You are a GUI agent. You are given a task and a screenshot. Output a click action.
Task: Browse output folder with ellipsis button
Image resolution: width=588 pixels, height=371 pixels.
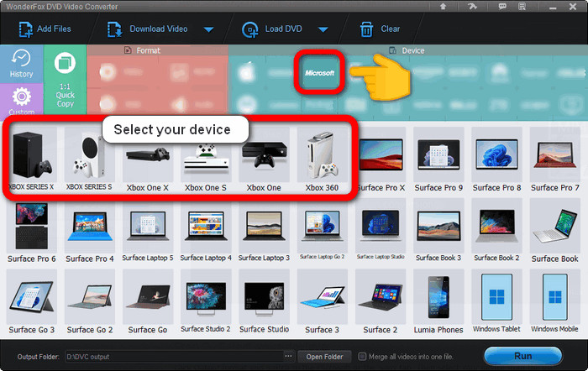(x=288, y=356)
